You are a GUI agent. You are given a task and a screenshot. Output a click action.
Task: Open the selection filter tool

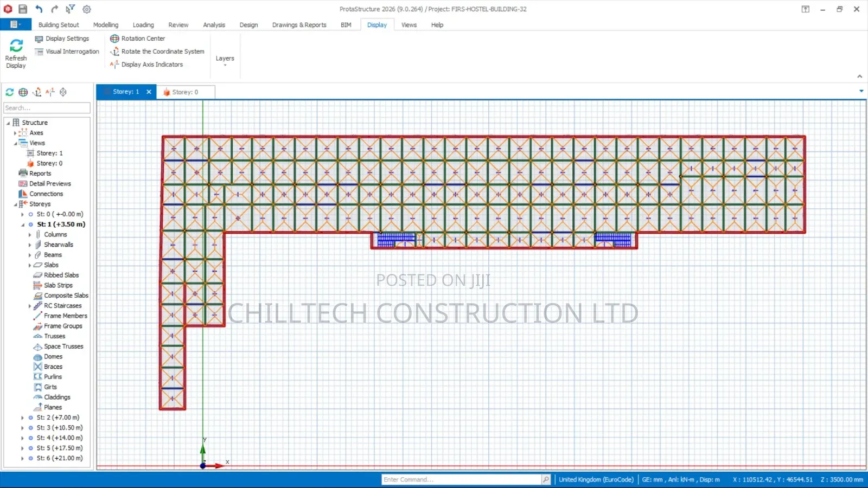(x=71, y=9)
